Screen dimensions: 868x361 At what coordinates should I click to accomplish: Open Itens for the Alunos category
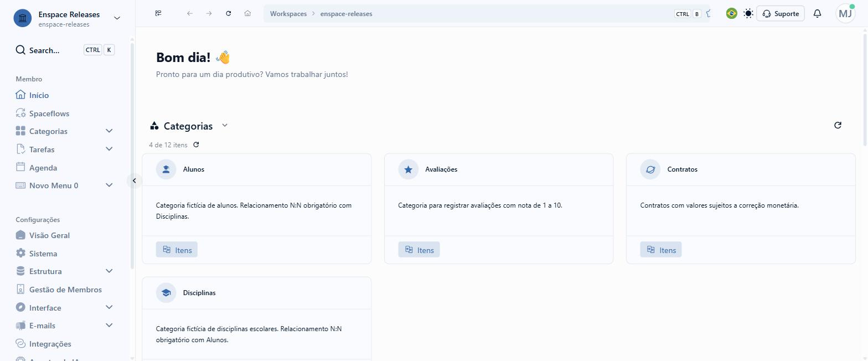(177, 250)
